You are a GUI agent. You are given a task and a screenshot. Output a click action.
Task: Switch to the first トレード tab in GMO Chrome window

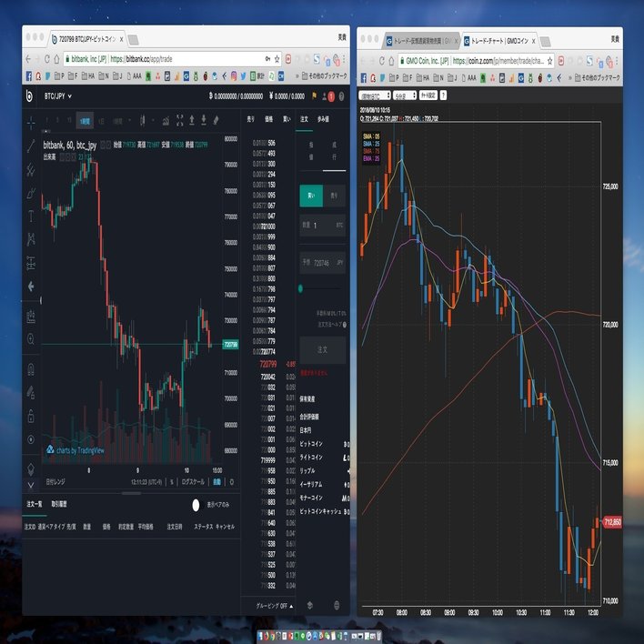422,41
